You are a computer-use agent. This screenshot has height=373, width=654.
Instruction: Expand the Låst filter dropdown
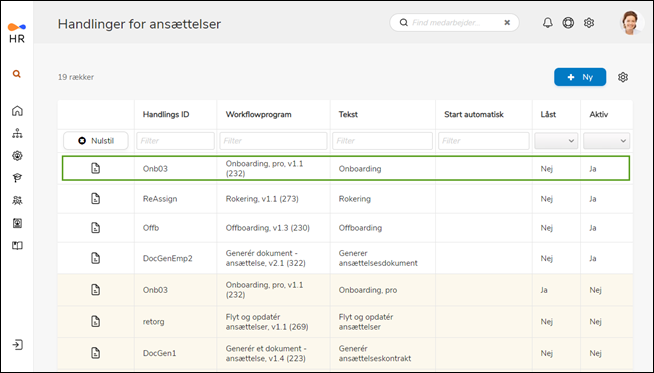point(556,141)
